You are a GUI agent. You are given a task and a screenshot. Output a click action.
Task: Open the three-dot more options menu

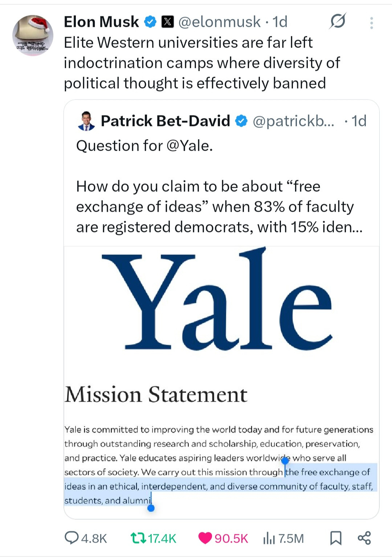[371, 23]
